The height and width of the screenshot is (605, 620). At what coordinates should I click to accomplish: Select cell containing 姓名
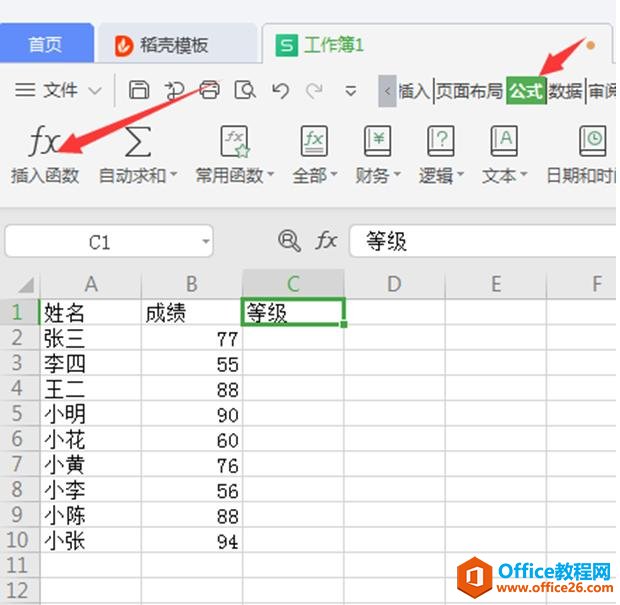91,312
